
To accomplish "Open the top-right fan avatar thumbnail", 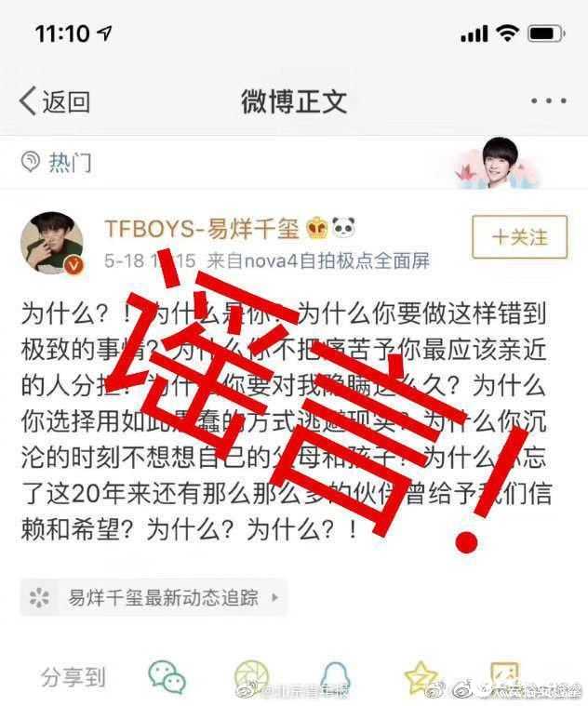I will (x=500, y=163).
